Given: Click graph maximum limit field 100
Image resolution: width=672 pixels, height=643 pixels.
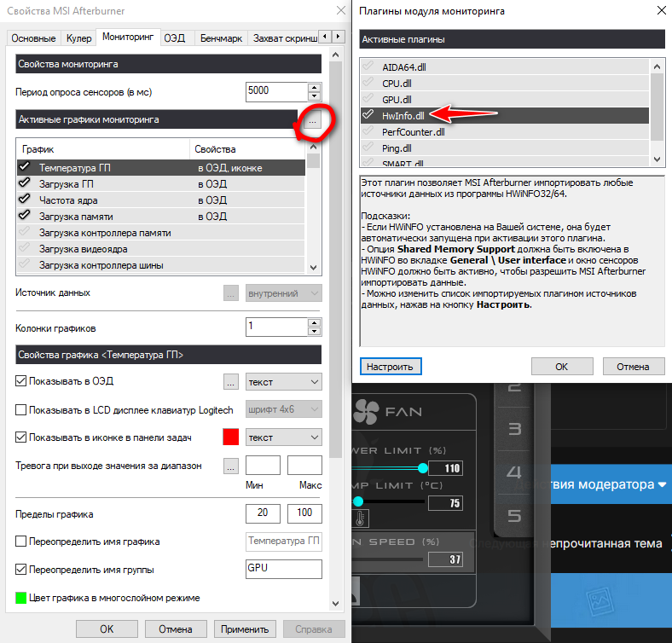Looking at the screenshot, I should click(x=304, y=513).
